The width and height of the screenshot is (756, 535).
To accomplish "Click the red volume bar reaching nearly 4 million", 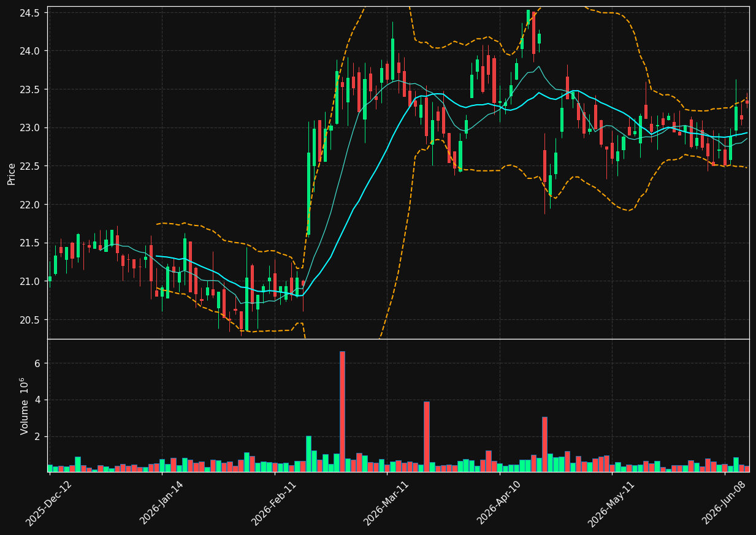I will click(x=427, y=437).
